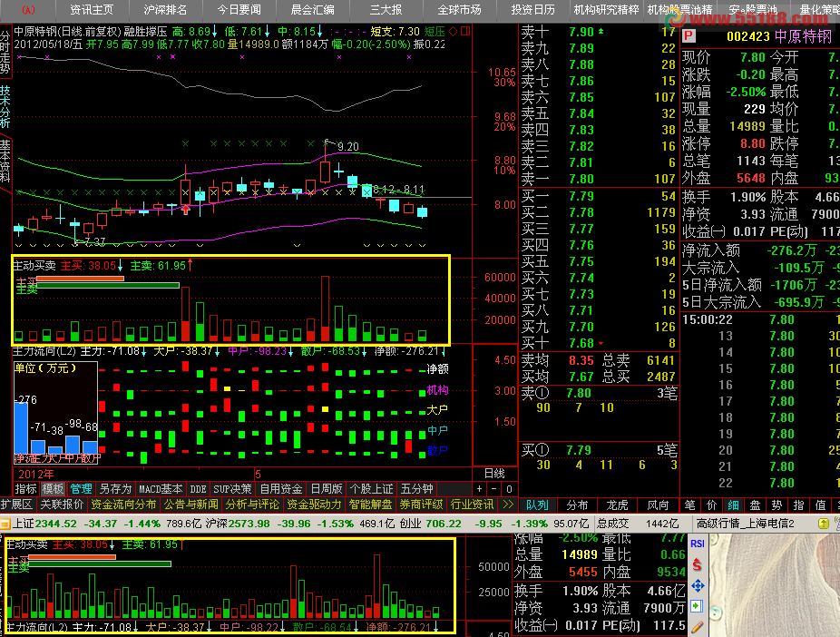Open the 资讯主页 menu

[92, 10]
